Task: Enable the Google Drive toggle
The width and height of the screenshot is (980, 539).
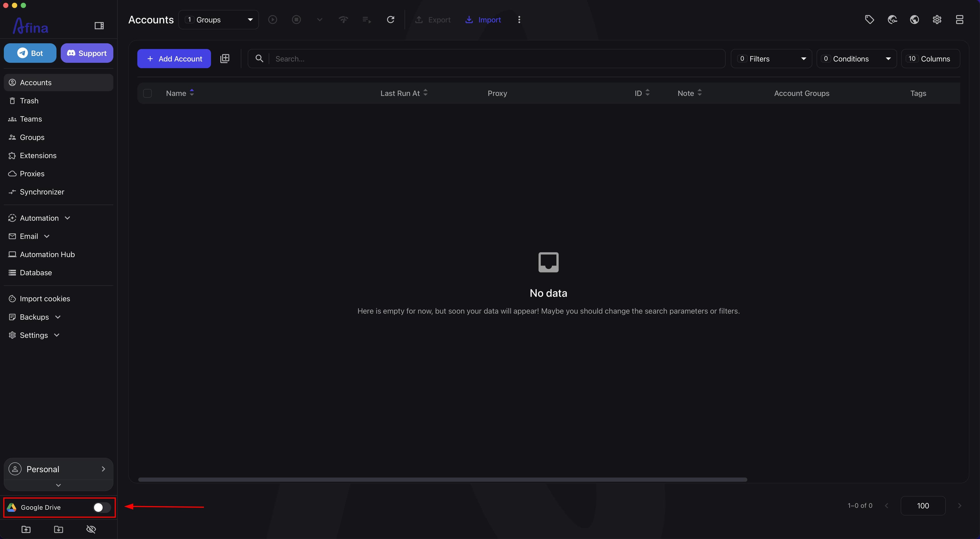Action: point(102,507)
